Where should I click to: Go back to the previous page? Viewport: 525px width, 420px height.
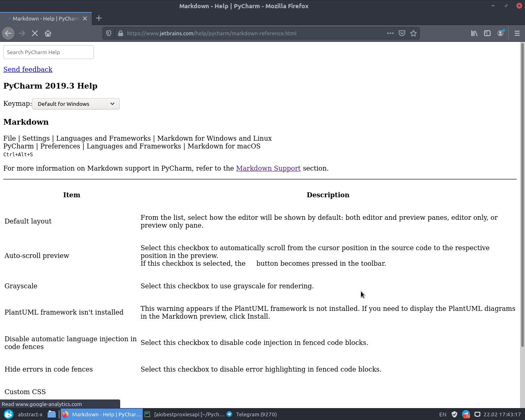pos(8,33)
